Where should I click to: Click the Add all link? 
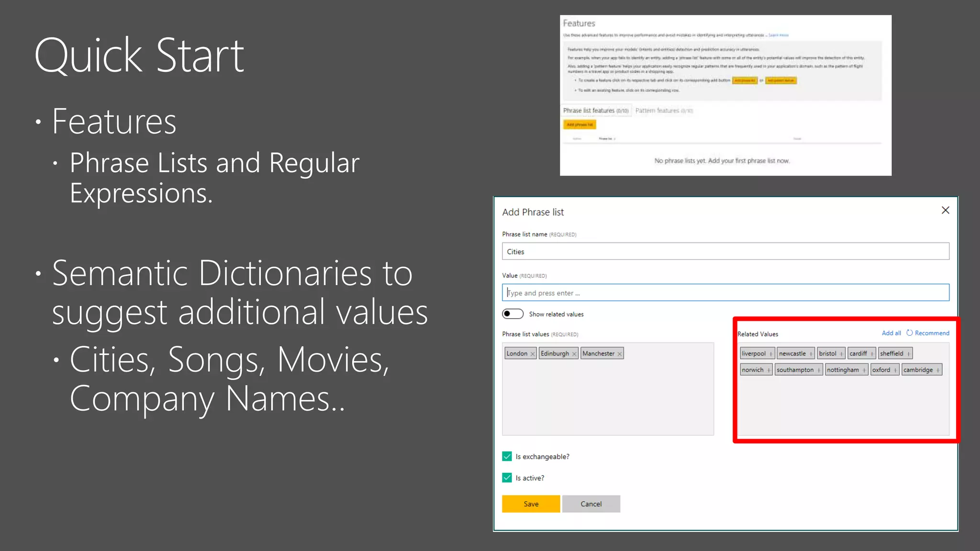[x=891, y=333]
